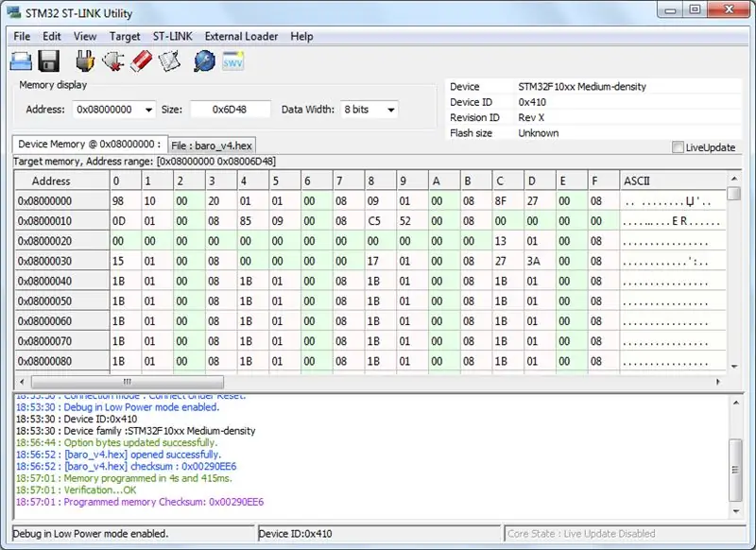Click the log panel scroll up arrow
The height and width of the screenshot is (550, 756).
pyautogui.click(x=736, y=403)
